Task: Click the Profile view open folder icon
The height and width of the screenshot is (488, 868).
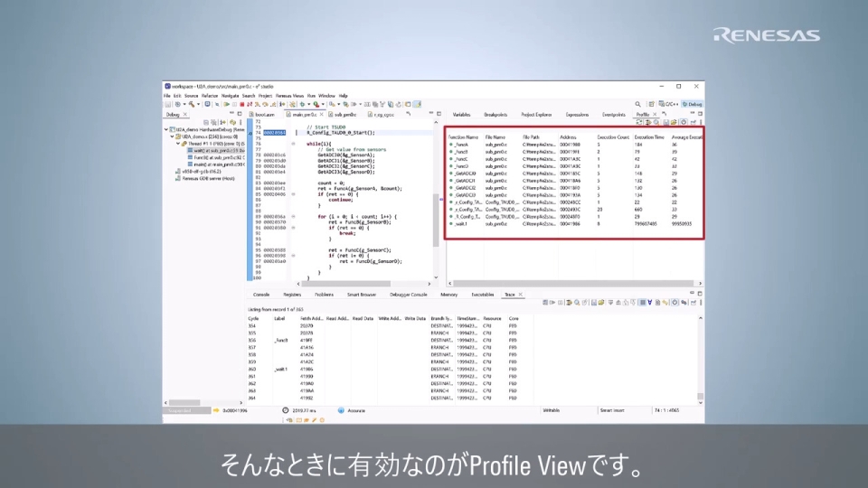Action: pyautogui.click(x=674, y=122)
